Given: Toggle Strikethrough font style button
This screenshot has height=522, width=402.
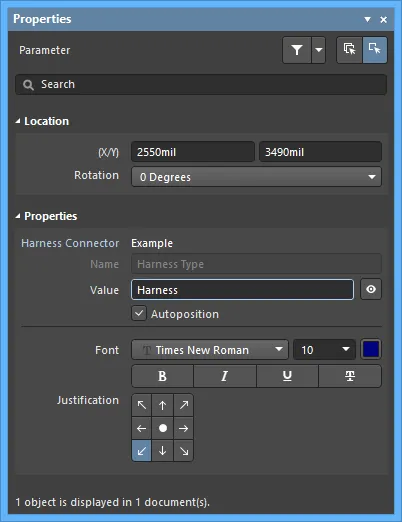Looking at the screenshot, I should [x=350, y=376].
